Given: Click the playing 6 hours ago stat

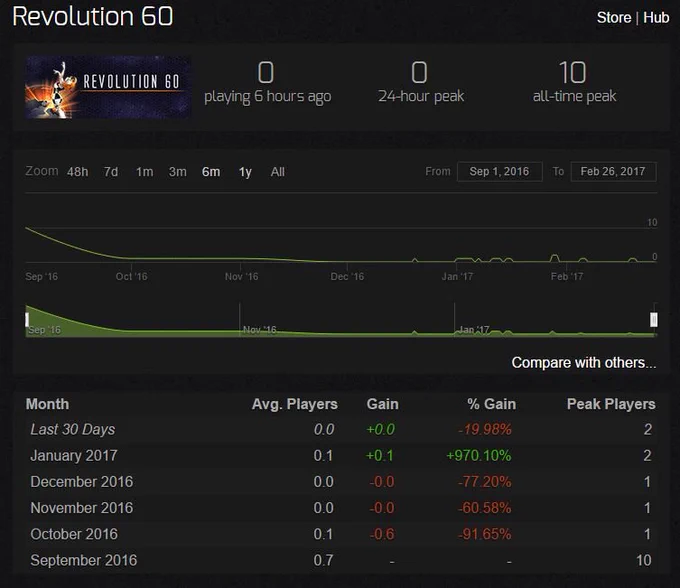Looking at the screenshot, I should click(268, 83).
